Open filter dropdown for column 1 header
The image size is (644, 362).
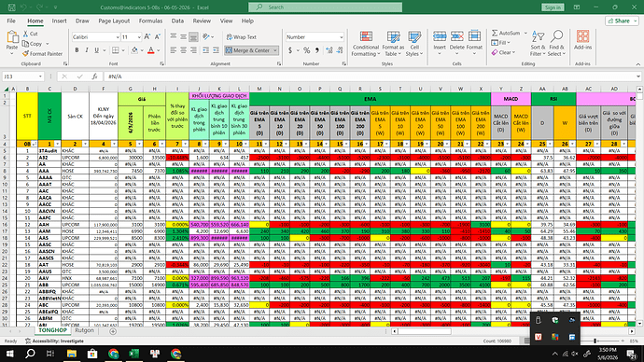point(57,144)
